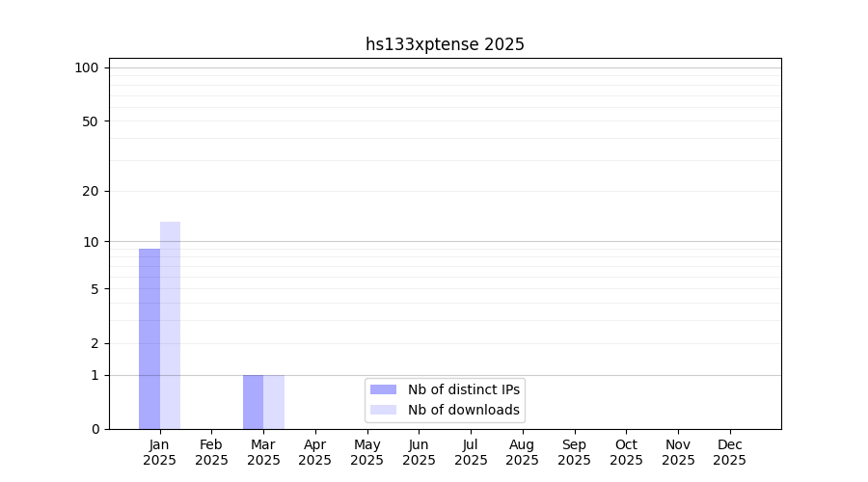Viewport: 868px width, 482px height.
Task: Click the Aug 2025 x-axis label
Action: (x=522, y=452)
